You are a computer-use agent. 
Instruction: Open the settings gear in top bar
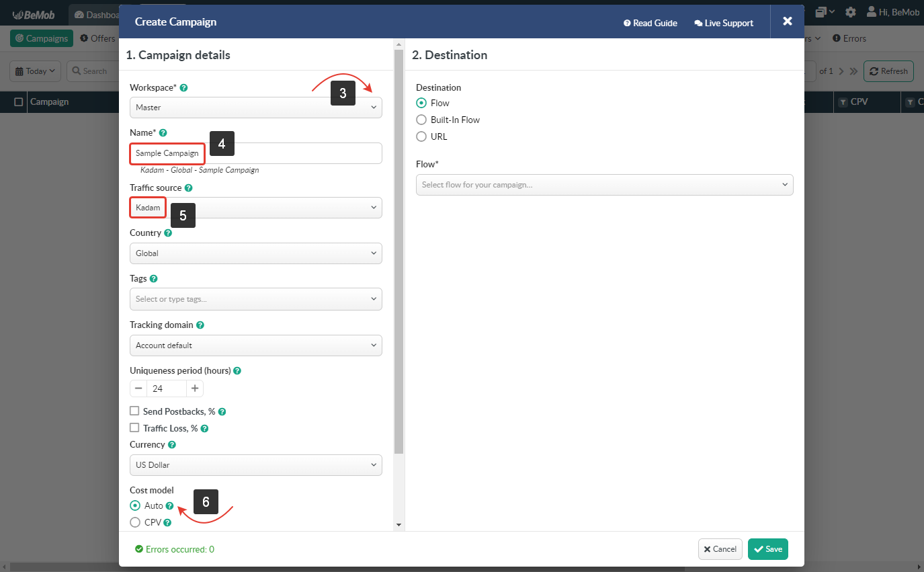(851, 12)
